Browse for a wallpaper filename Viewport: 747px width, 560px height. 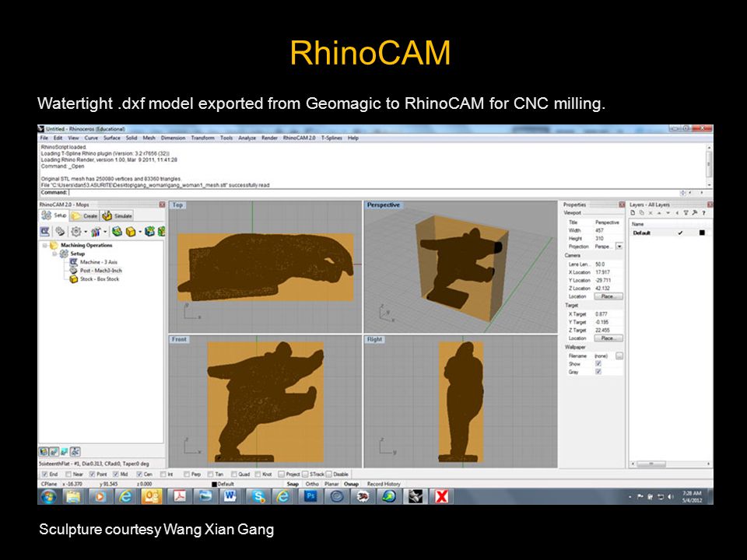point(619,355)
